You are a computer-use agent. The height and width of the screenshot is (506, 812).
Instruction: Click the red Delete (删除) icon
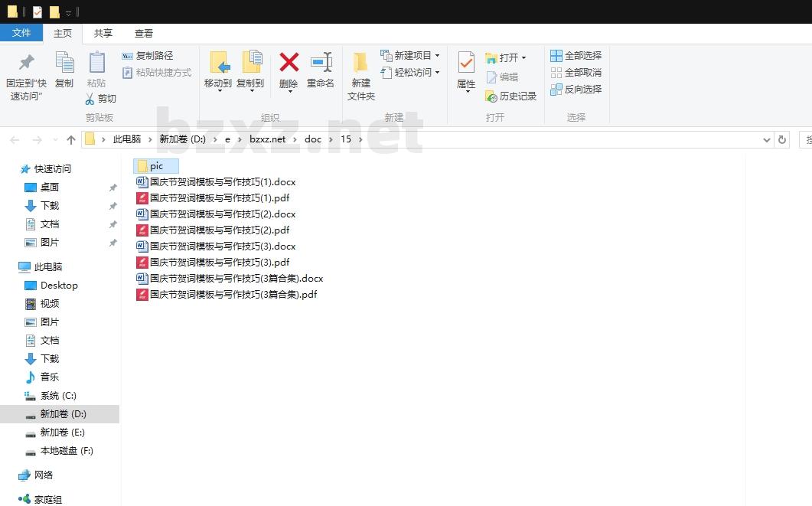click(289, 64)
